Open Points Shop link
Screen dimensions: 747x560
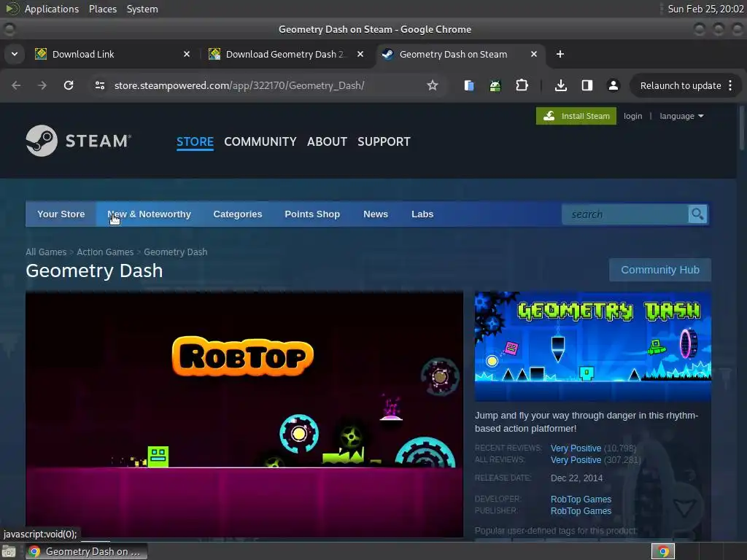pyautogui.click(x=312, y=214)
